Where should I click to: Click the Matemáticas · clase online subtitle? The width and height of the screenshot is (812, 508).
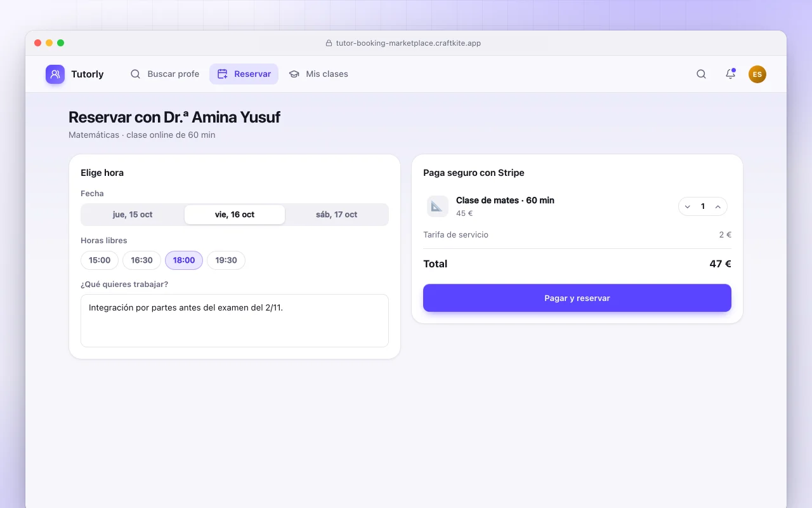pos(142,135)
